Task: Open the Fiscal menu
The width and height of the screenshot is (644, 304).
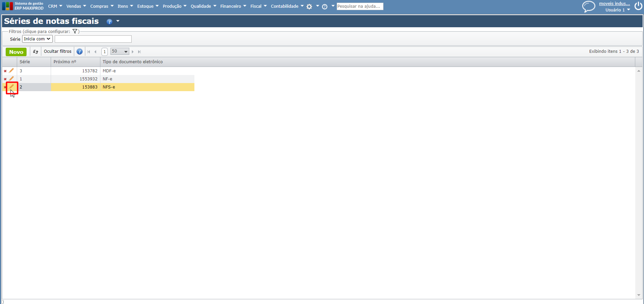Action: point(259,6)
